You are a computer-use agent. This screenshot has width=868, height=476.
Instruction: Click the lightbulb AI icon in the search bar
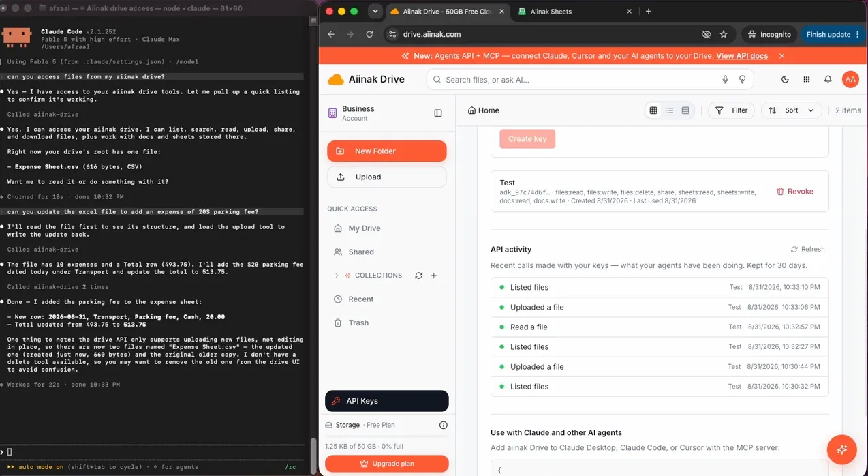click(x=743, y=80)
